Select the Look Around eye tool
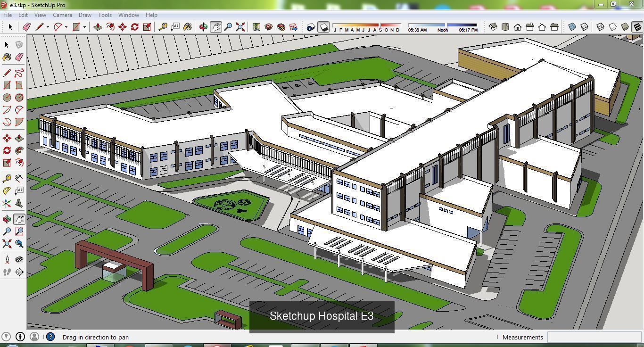 pyautogui.click(x=19, y=259)
